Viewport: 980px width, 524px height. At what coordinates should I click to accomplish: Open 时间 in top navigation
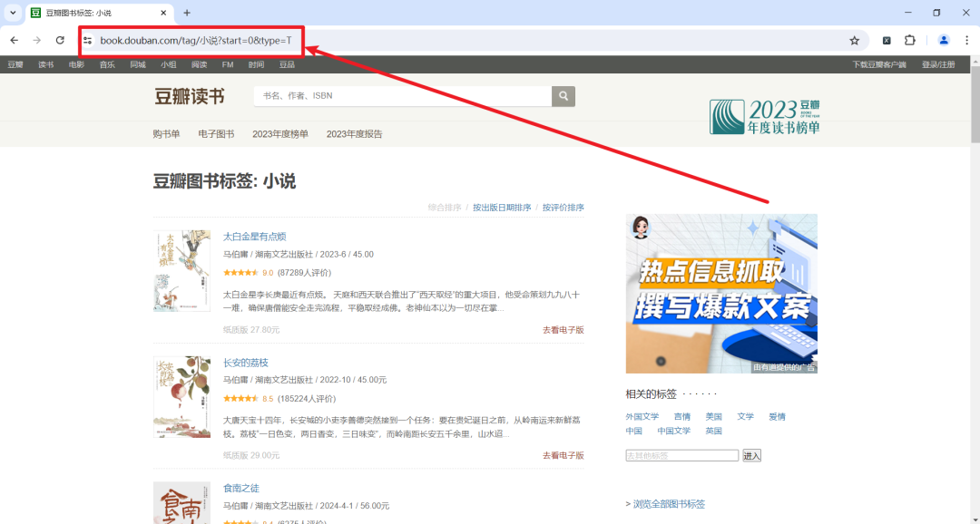(x=256, y=64)
